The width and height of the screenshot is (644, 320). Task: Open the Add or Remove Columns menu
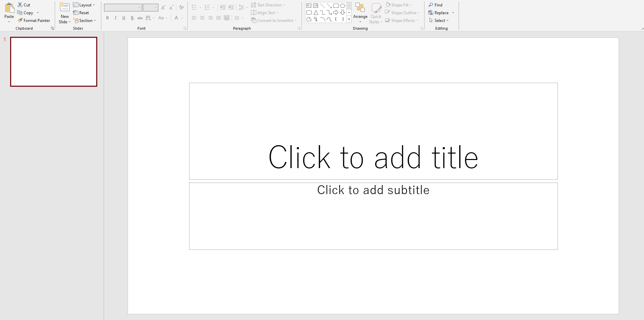[x=239, y=18]
